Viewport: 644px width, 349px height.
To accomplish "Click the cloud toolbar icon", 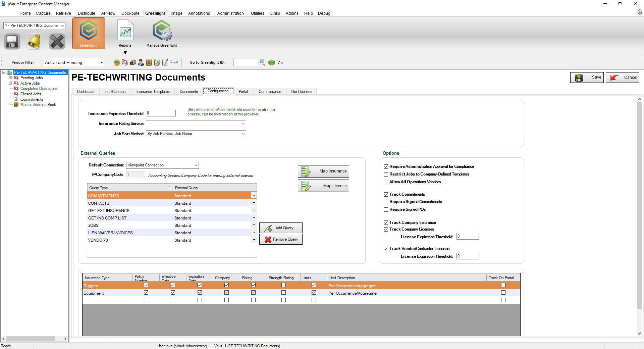I will [x=174, y=61].
